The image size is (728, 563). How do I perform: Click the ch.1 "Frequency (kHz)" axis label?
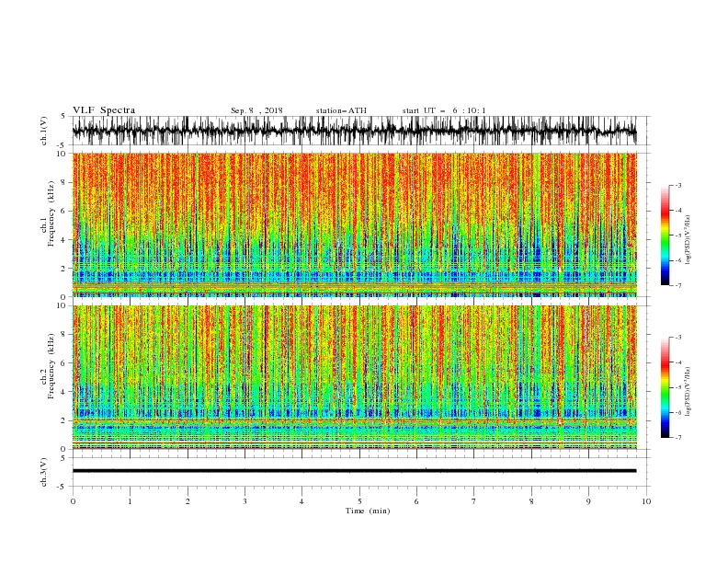51,214
